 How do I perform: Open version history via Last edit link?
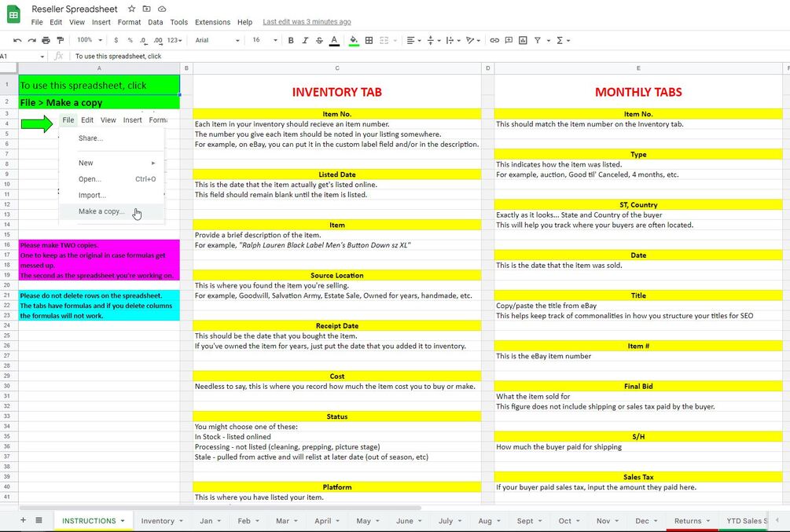pyautogui.click(x=307, y=21)
